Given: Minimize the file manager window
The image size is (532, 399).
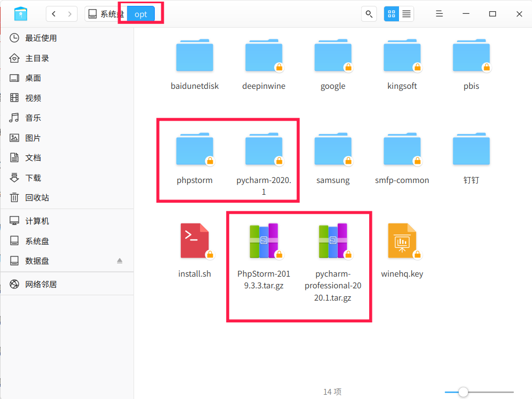Looking at the screenshot, I should 466,14.
